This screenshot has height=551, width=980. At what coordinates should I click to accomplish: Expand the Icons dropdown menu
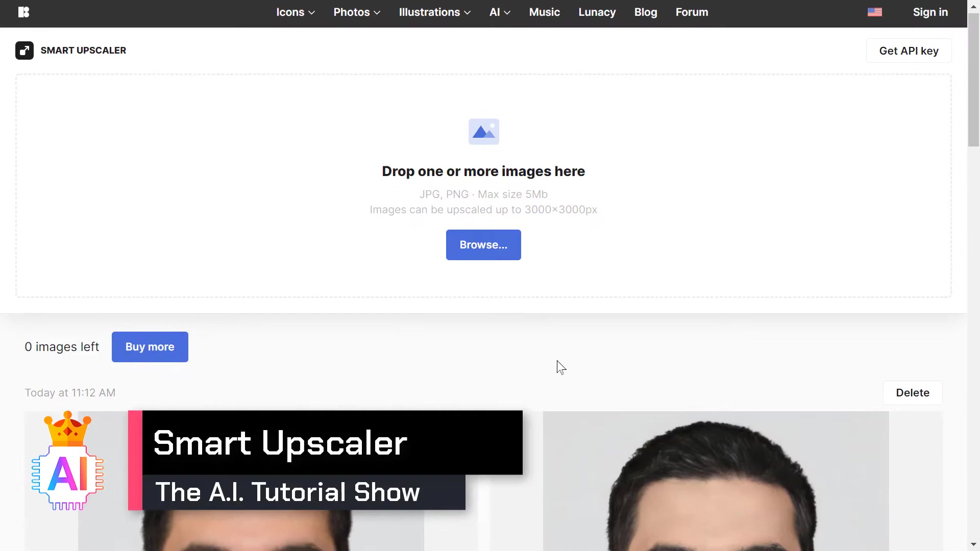[x=296, y=12]
